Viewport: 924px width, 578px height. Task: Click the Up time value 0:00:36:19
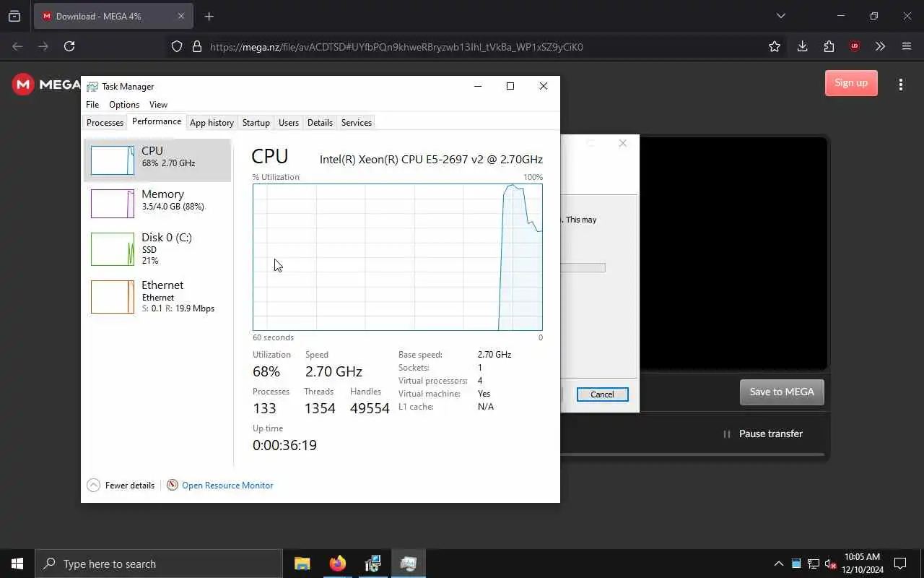tap(284, 445)
